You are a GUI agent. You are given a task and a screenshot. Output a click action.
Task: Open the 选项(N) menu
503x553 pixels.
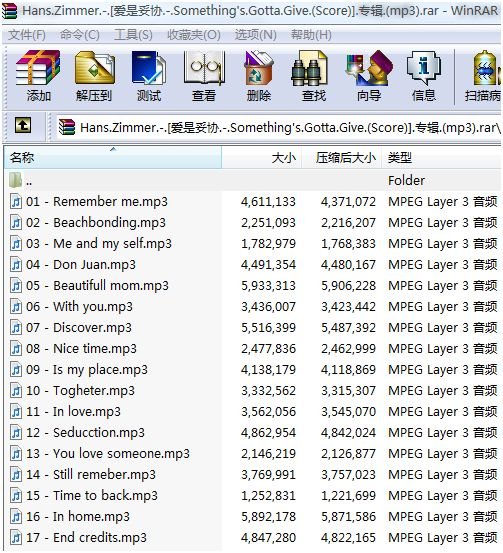[256, 35]
